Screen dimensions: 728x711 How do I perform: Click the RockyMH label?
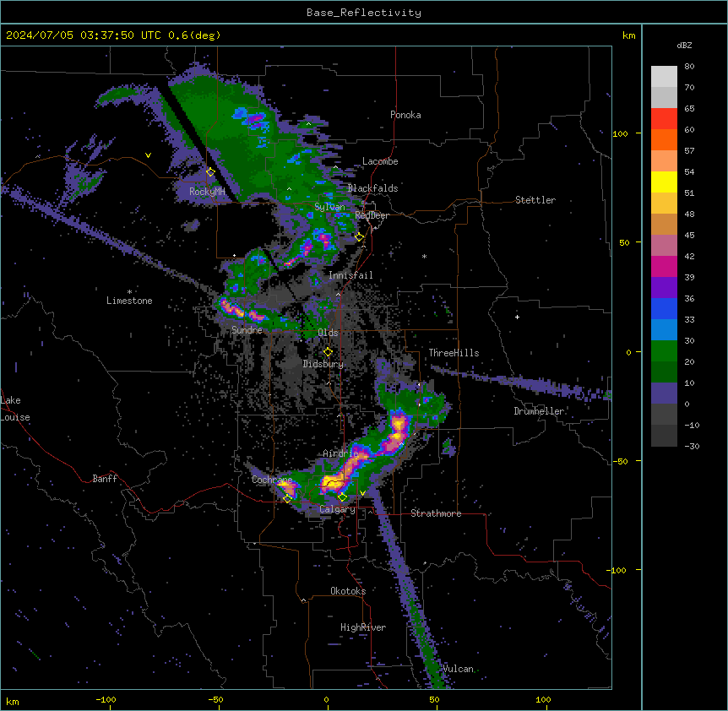[207, 192]
